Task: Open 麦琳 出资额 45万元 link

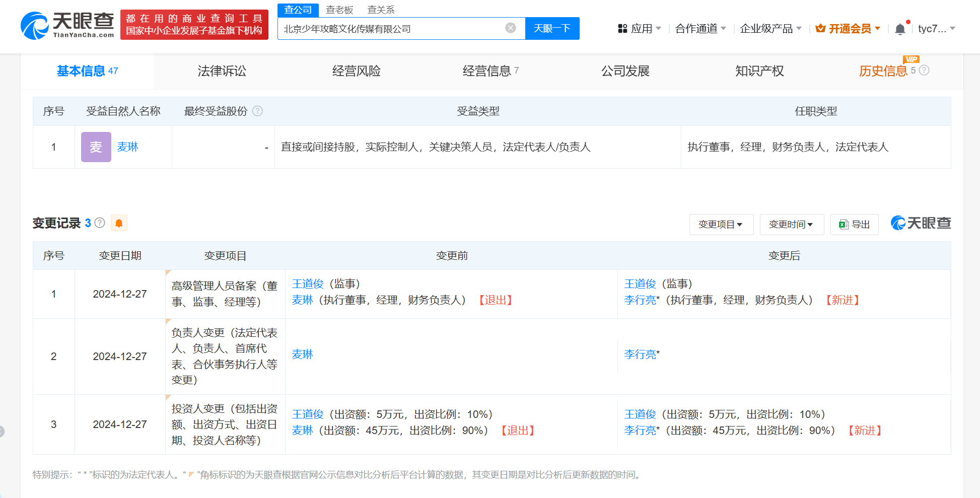Action: pyautogui.click(x=303, y=431)
